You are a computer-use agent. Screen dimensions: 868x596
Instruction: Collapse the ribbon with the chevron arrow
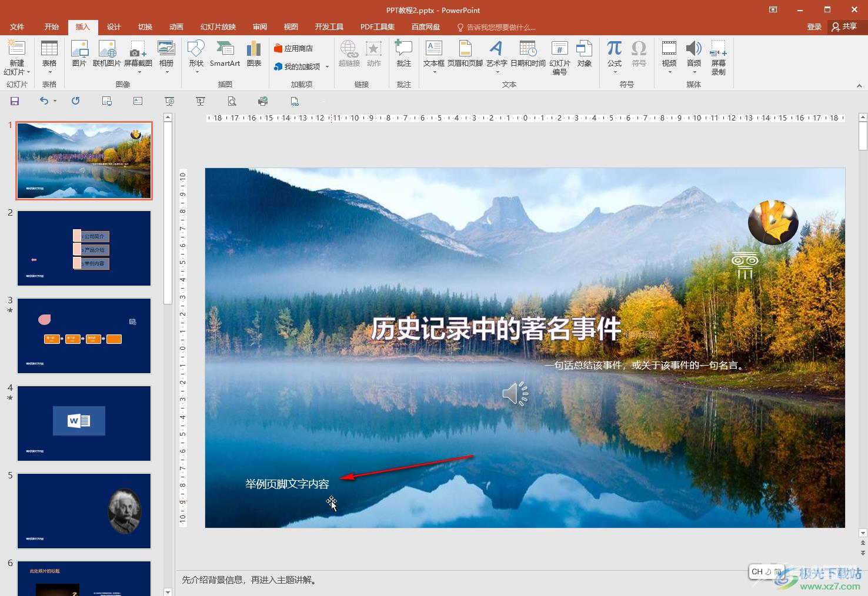tap(859, 86)
